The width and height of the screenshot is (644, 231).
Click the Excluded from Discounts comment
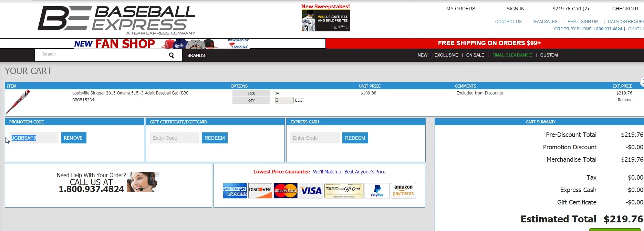point(480,93)
